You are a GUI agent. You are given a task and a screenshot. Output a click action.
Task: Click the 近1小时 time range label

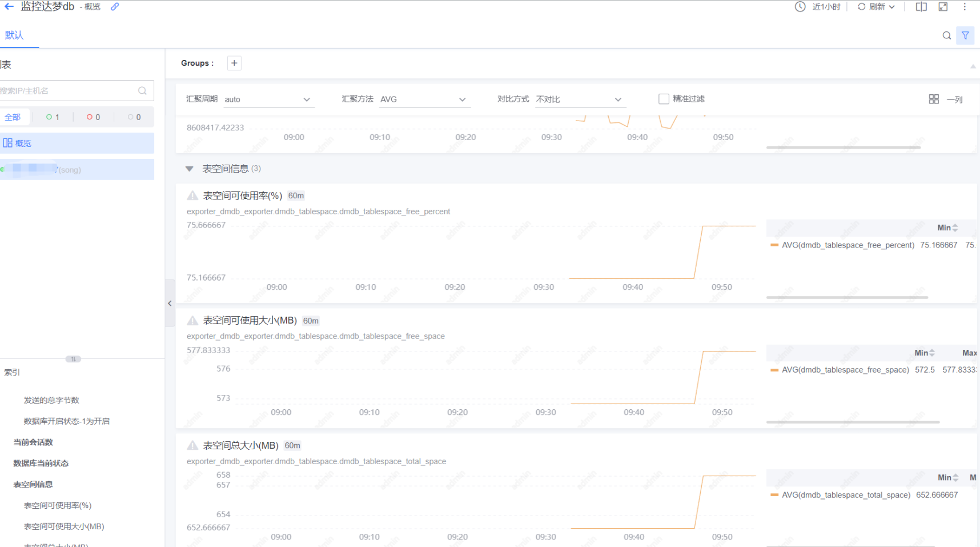click(826, 7)
